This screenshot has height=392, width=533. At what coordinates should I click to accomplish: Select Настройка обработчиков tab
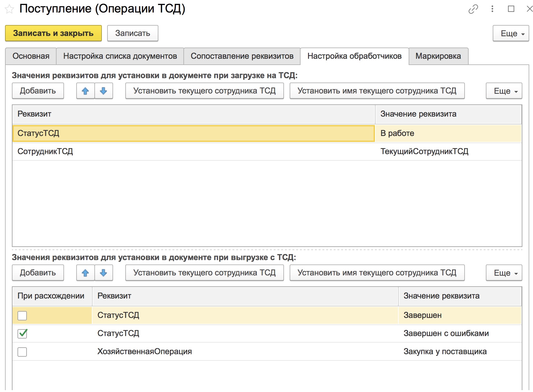[x=355, y=56]
